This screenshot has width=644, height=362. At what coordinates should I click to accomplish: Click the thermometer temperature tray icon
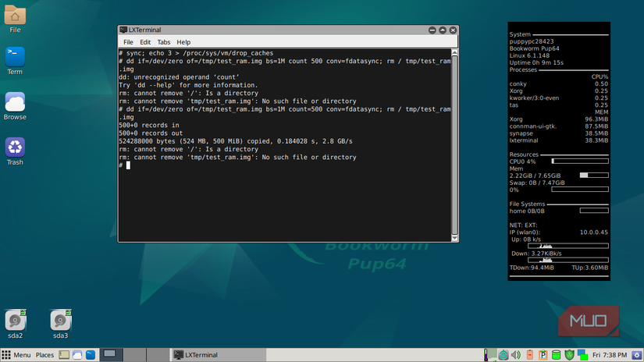486,355
